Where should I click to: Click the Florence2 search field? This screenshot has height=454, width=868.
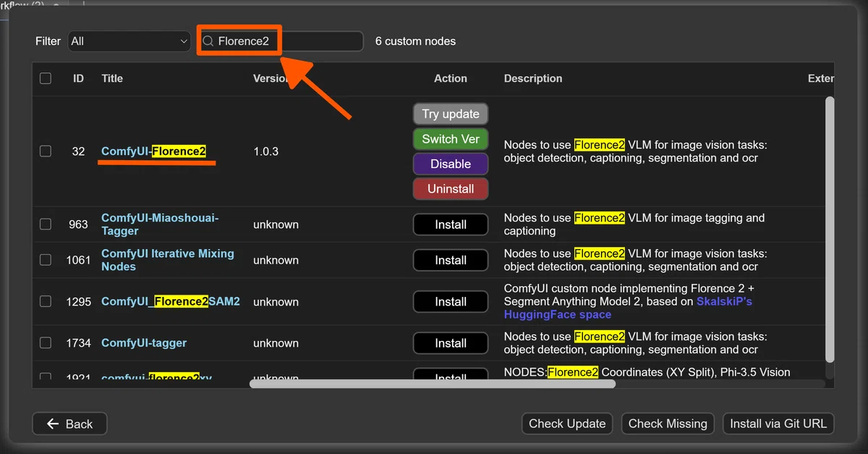(x=280, y=41)
